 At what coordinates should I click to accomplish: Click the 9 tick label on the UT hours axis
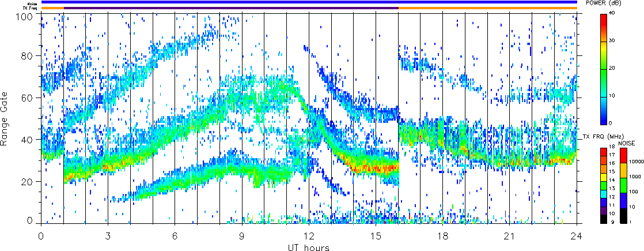click(242, 236)
